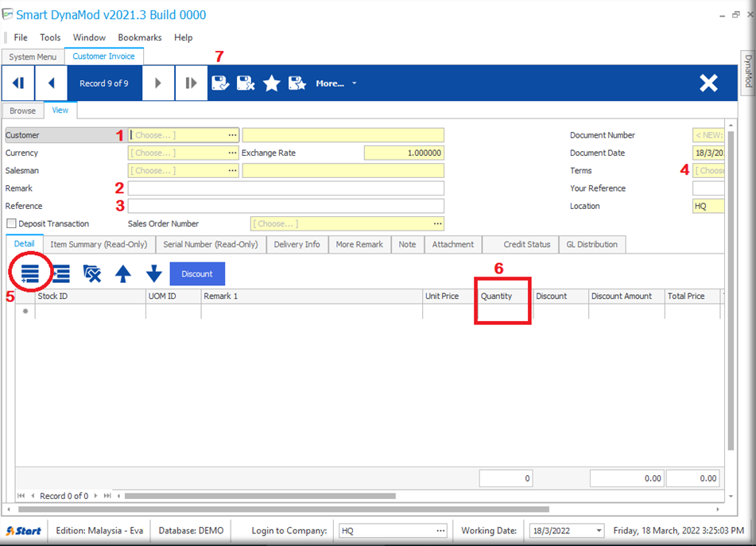Go to the first record

(18, 83)
